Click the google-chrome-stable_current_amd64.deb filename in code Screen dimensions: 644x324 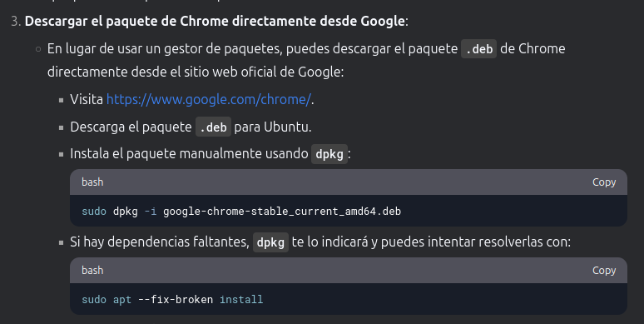(x=282, y=212)
